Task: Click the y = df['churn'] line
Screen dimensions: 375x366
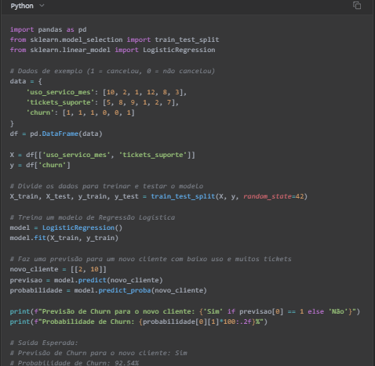Action: [40, 165]
